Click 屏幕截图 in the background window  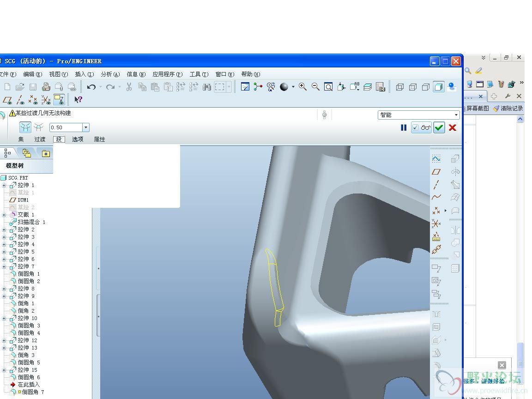[478, 109]
